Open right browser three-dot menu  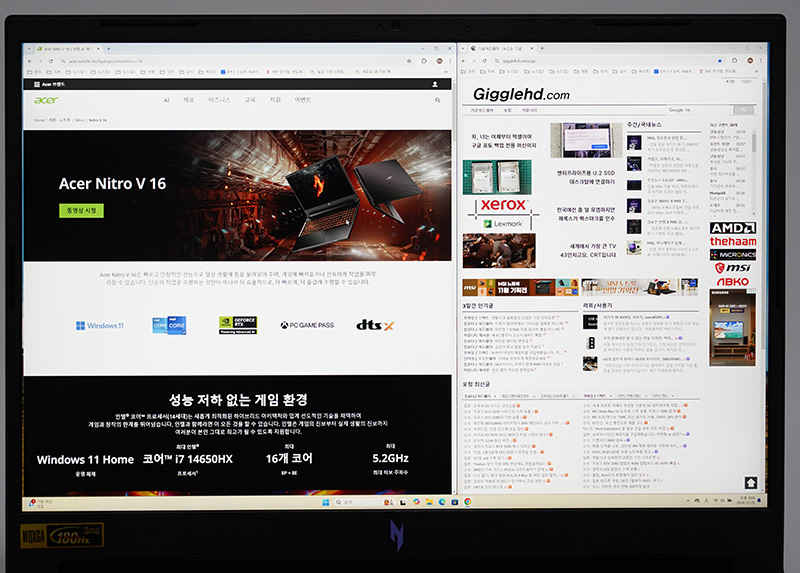coord(761,61)
